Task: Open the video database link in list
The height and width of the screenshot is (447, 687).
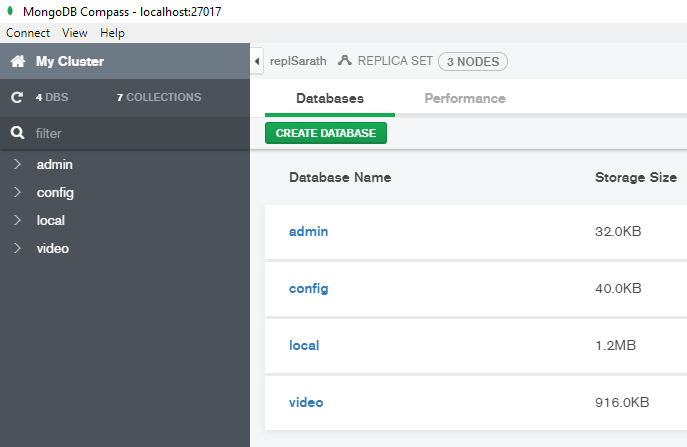Action: 306,402
